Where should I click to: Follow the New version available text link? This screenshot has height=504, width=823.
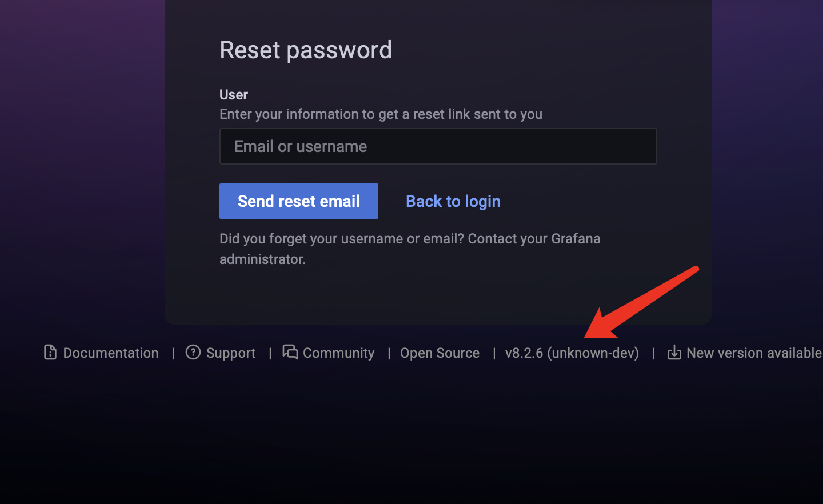754,353
